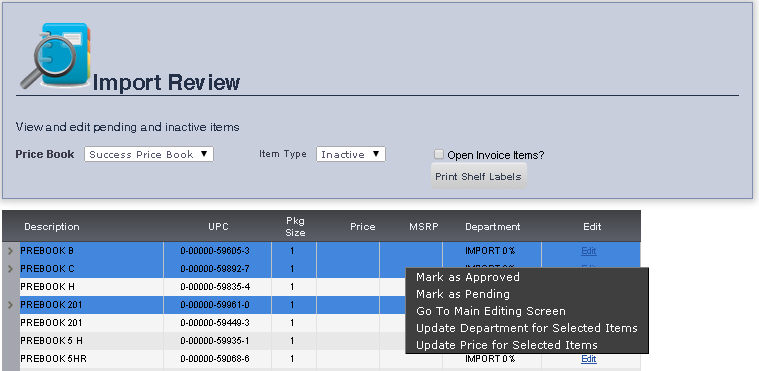The width and height of the screenshot is (759, 371).
Task: Click the row arrow beside PREBOOK B
Action: 11,251
